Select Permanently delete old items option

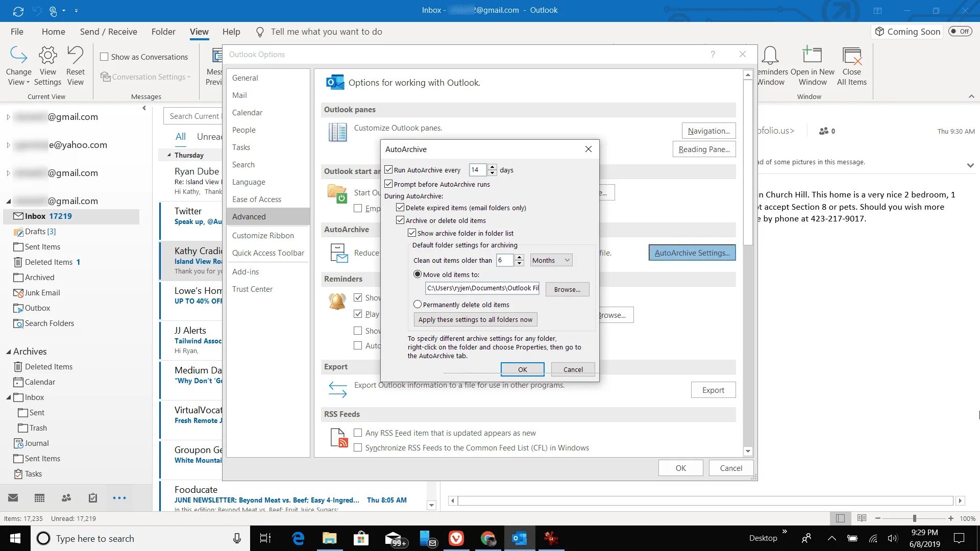click(x=418, y=305)
